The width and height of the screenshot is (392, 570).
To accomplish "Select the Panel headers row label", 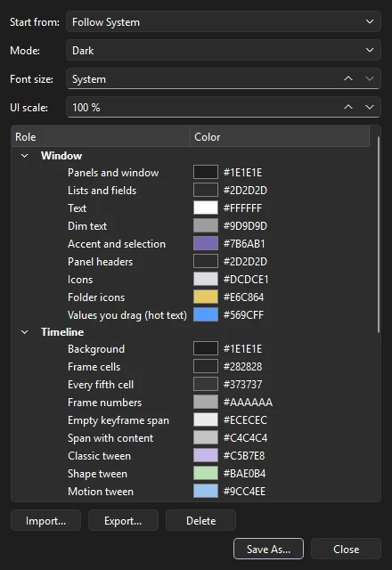I will [x=100, y=261].
